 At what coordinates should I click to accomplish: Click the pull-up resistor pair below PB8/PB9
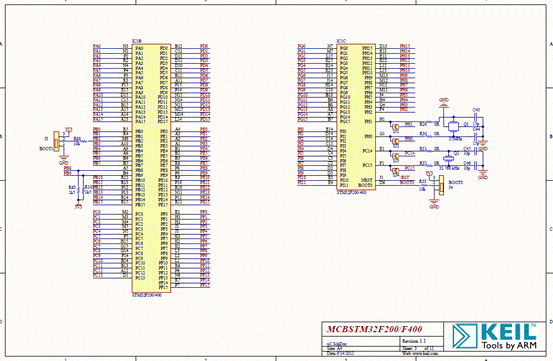click(81, 190)
